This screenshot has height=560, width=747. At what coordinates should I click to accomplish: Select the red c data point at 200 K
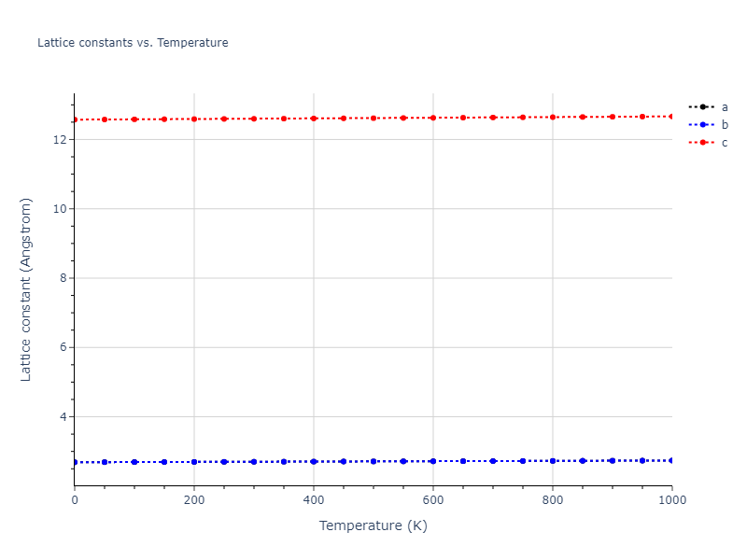click(194, 119)
